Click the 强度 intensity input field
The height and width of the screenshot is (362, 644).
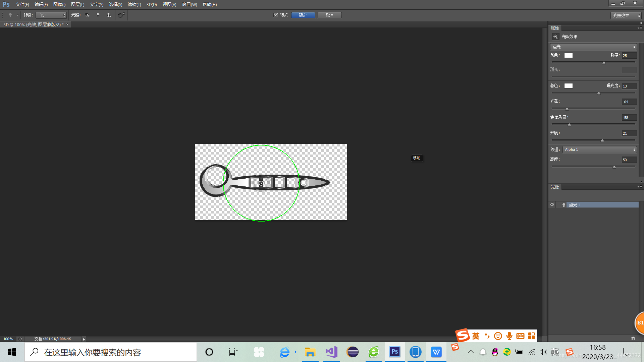[629, 56]
